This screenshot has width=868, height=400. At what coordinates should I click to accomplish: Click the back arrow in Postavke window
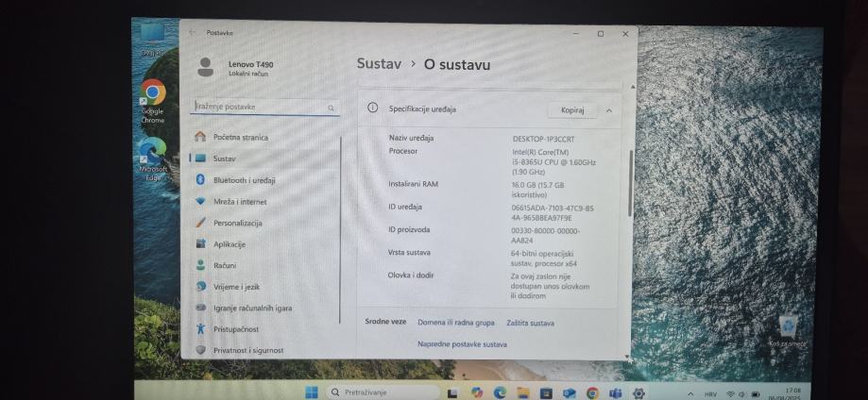click(192, 33)
